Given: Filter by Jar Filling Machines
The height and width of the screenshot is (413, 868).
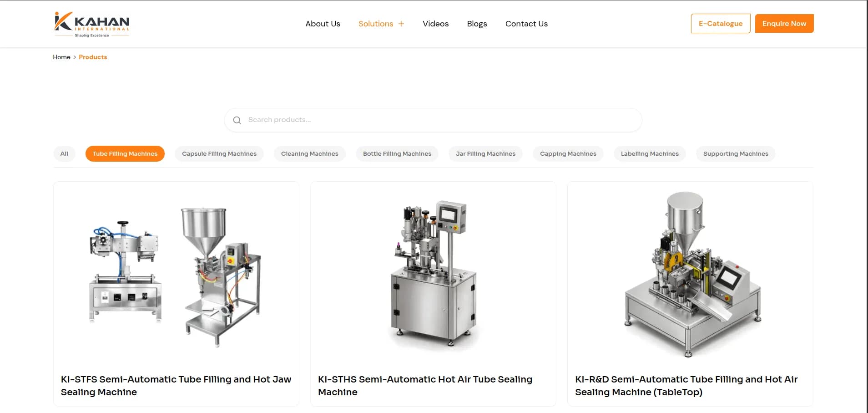Looking at the screenshot, I should click(485, 154).
